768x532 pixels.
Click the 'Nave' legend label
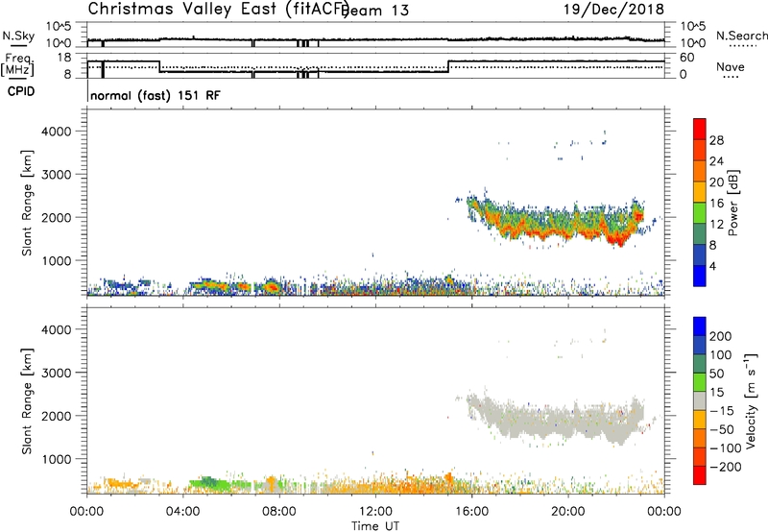tap(731, 67)
